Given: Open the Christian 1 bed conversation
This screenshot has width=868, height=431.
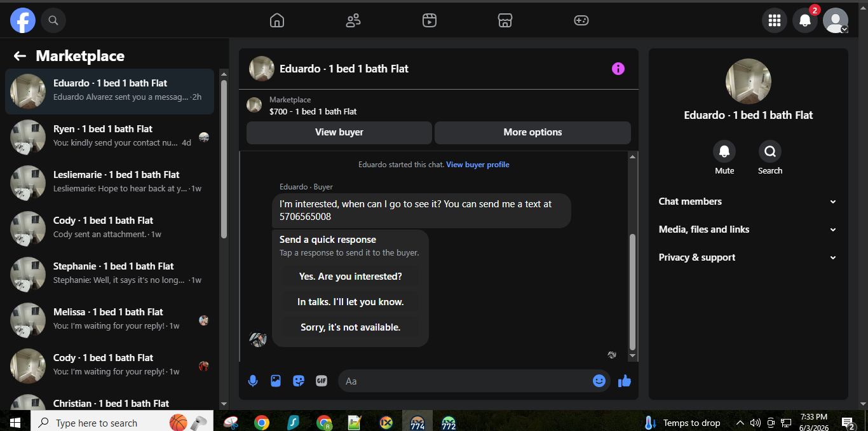Looking at the screenshot, I should 109,400.
